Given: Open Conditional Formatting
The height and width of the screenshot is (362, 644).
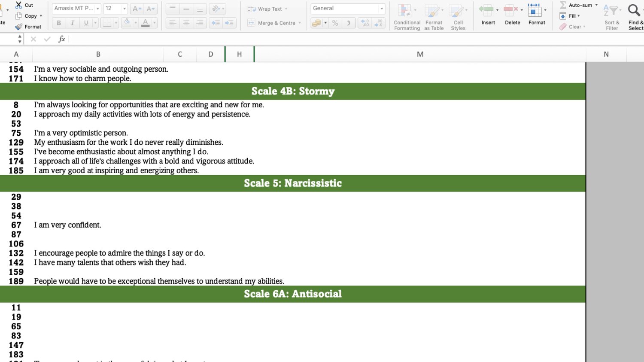Looking at the screenshot, I should click(407, 17).
